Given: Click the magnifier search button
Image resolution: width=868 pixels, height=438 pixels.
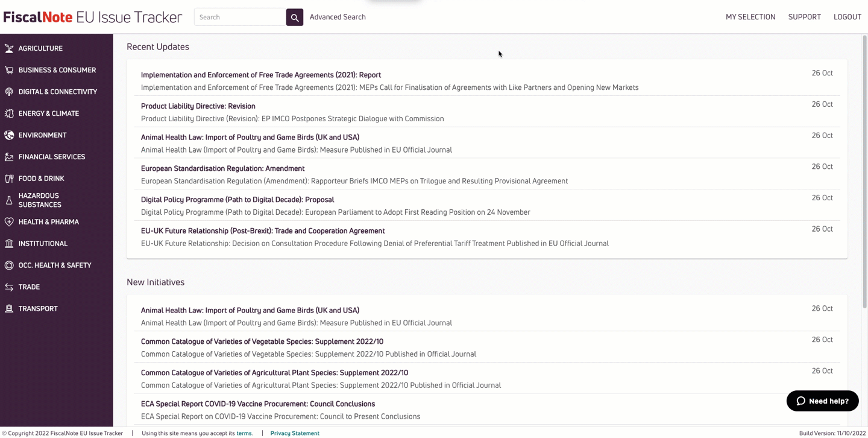Looking at the screenshot, I should coord(294,17).
